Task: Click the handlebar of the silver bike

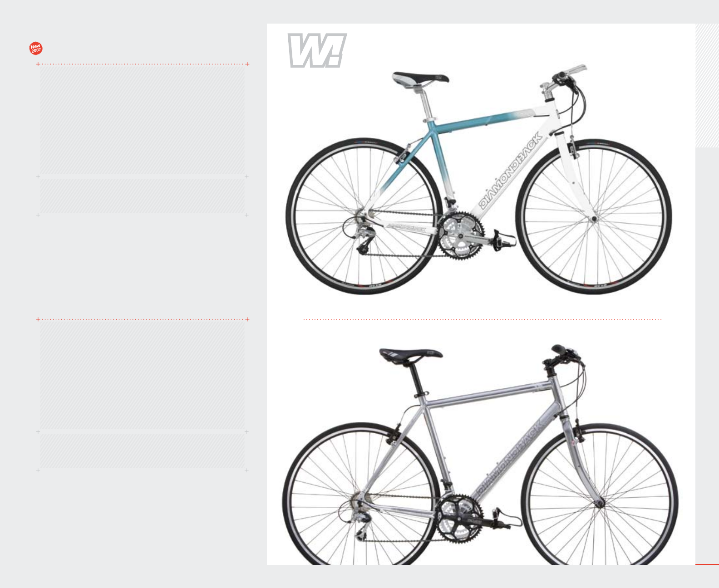Action: pyautogui.click(x=563, y=355)
